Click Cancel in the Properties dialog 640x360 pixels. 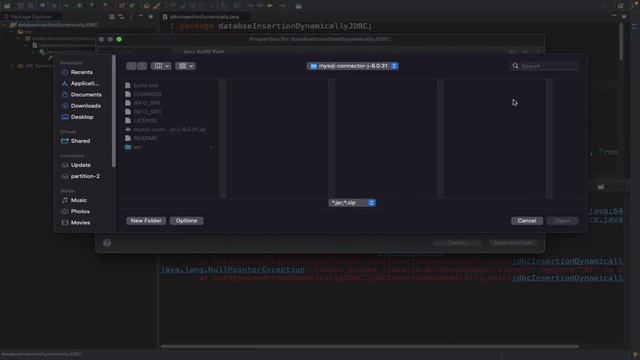(457, 243)
